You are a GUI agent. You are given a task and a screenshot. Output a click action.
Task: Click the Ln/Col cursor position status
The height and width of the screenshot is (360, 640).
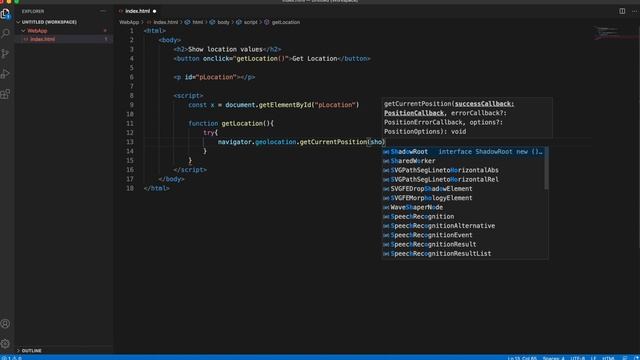pyautogui.click(x=522, y=358)
